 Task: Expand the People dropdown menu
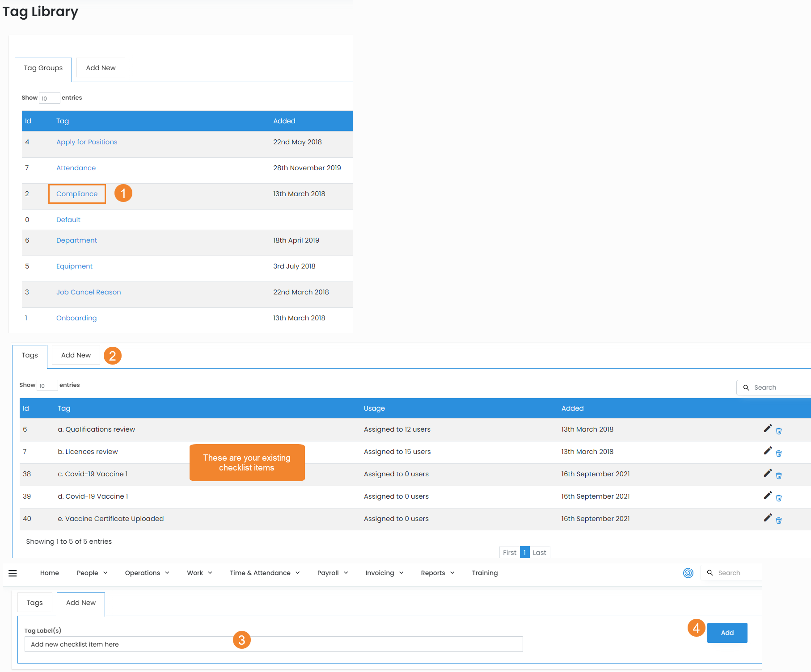point(92,573)
